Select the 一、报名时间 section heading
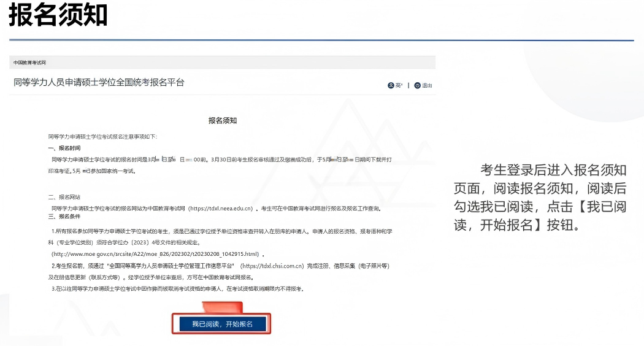 point(64,148)
